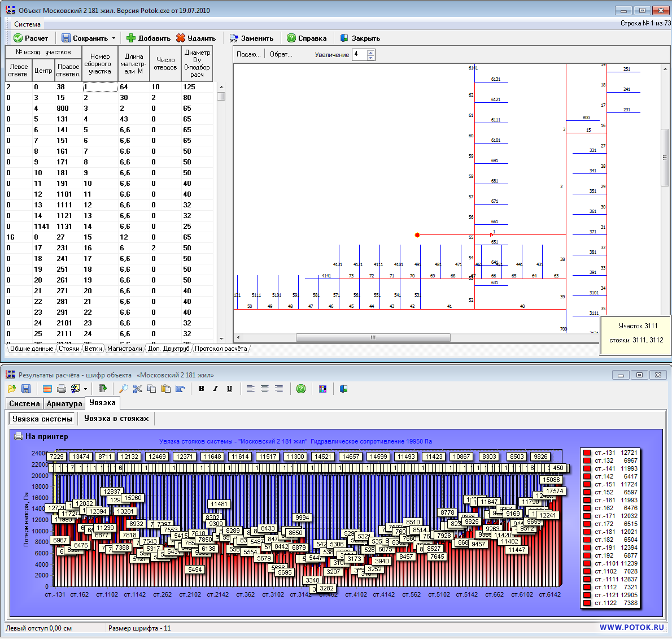The width and height of the screenshot is (672, 639).
Task: Switch to the Арматура tab
Action: (x=64, y=403)
